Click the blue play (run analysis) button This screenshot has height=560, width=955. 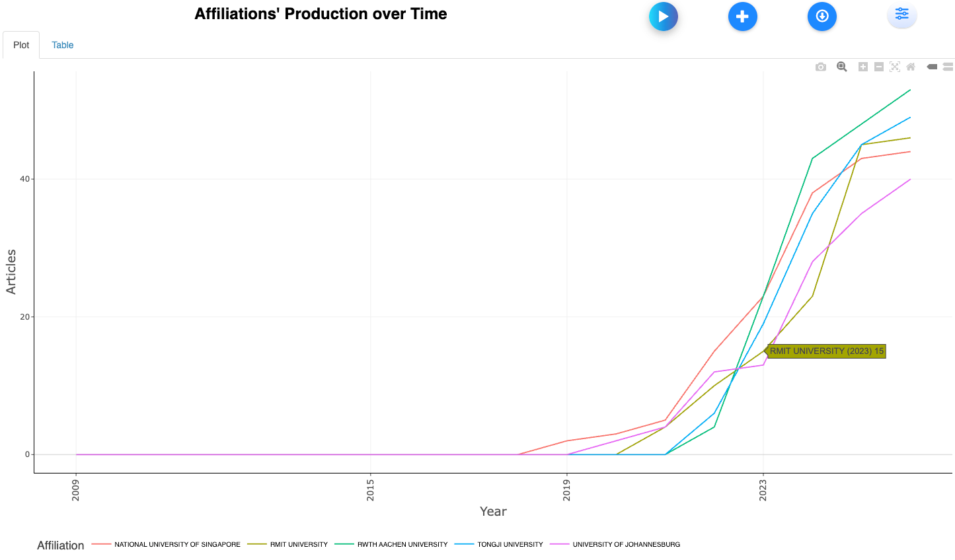click(x=663, y=17)
